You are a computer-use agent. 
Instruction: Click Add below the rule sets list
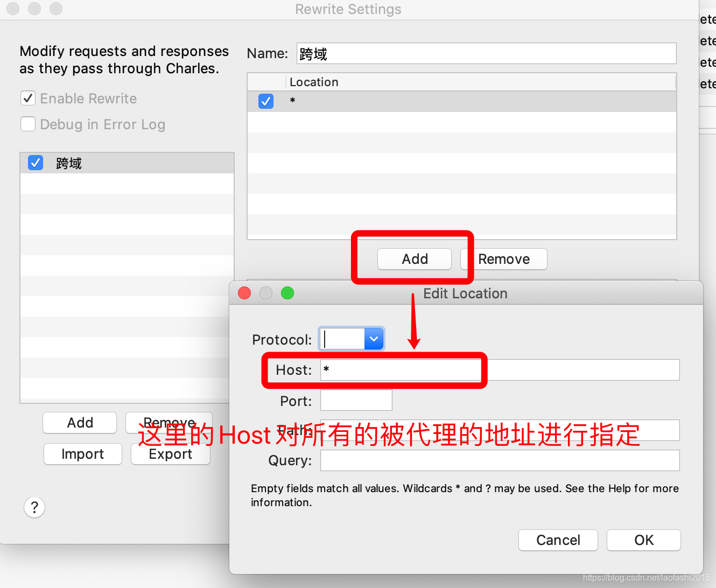coord(80,423)
